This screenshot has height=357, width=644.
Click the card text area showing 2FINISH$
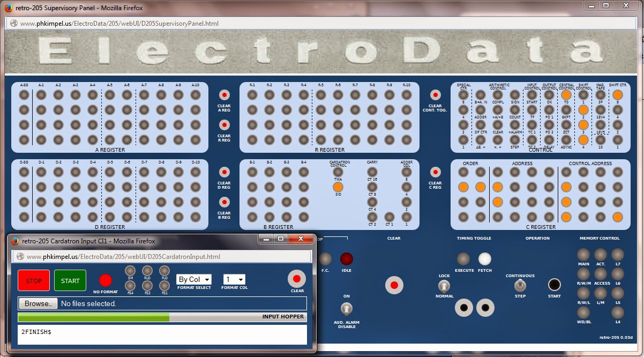click(x=162, y=334)
